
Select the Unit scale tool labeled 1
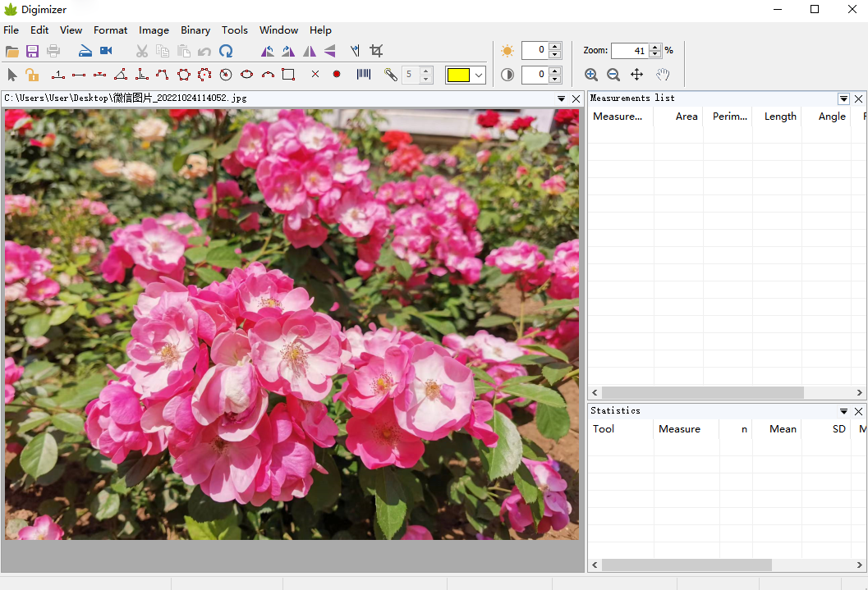click(x=57, y=75)
